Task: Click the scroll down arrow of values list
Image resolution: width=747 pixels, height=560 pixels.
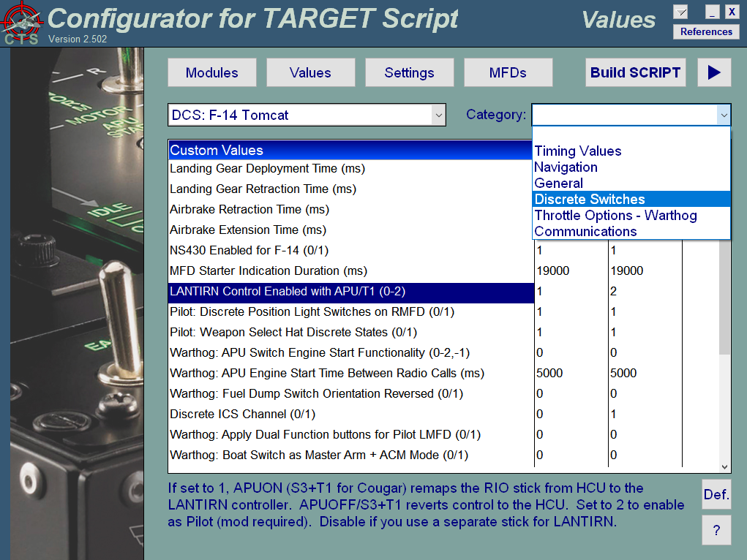Action: (724, 466)
